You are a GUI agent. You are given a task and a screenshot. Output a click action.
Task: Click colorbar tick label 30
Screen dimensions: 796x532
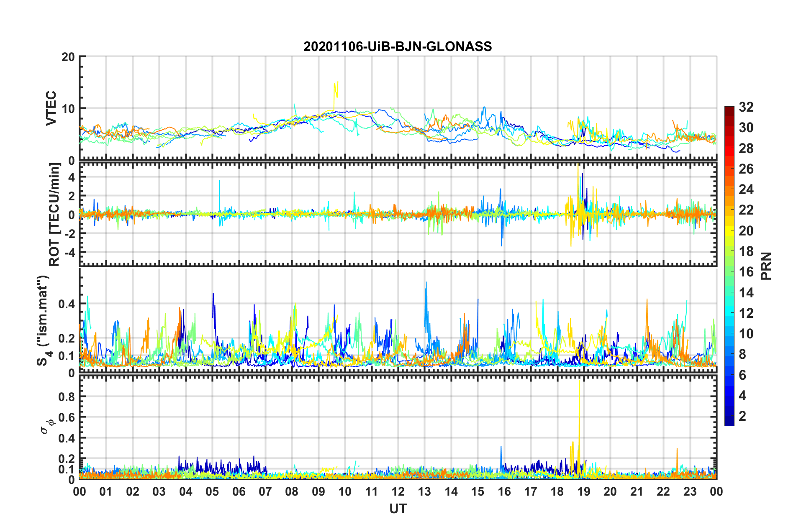click(746, 128)
